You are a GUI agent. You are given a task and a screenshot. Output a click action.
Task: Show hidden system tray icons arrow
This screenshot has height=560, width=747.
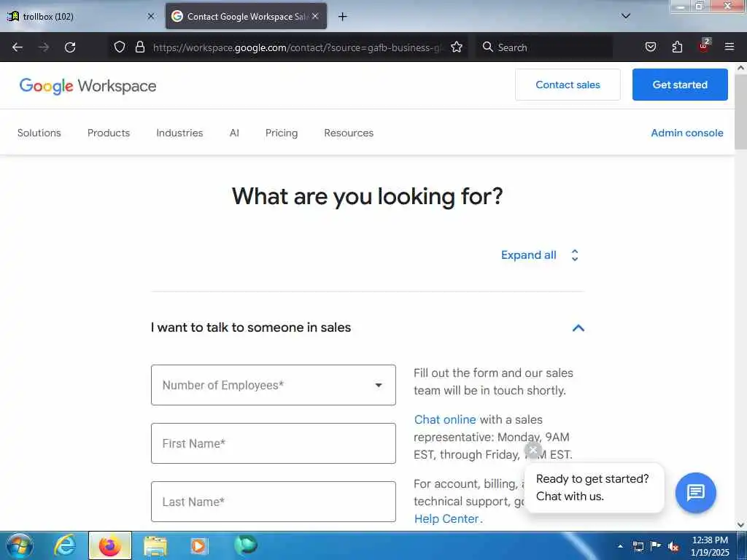620,546
